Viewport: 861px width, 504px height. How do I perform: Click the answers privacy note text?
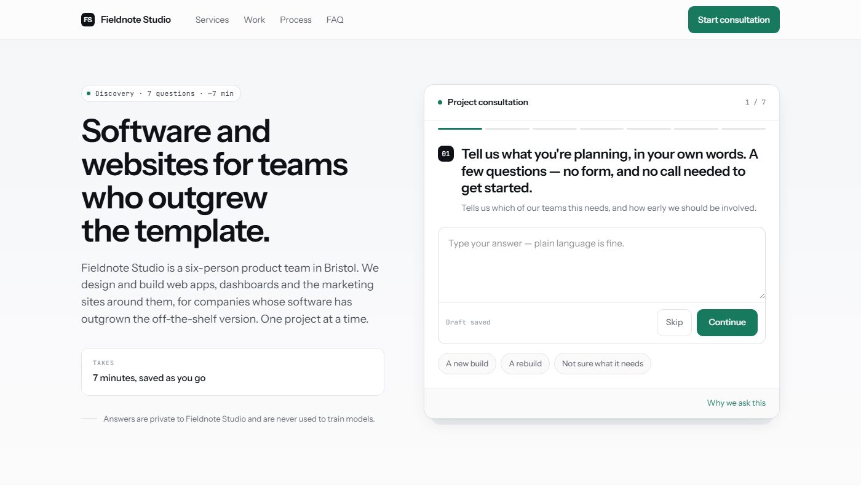coord(239,419)
